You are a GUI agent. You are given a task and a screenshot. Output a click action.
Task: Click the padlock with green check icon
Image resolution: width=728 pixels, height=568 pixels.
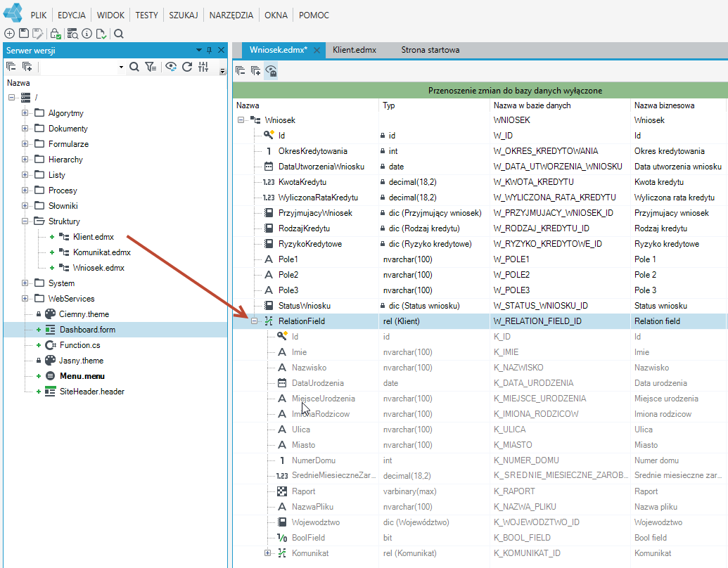(x=56, y=34)
